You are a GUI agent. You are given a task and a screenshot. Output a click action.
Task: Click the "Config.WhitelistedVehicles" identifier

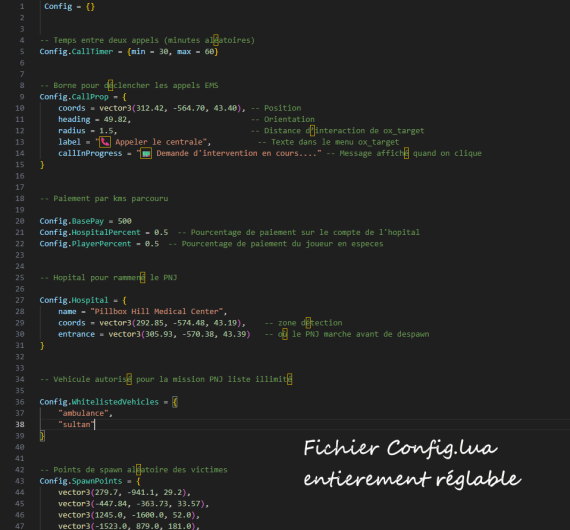point(99,402)
